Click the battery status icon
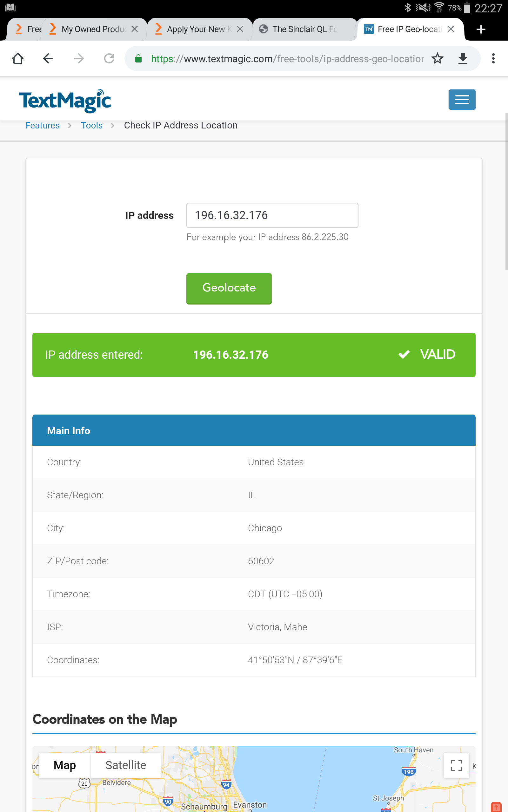 tap(467, 7)
